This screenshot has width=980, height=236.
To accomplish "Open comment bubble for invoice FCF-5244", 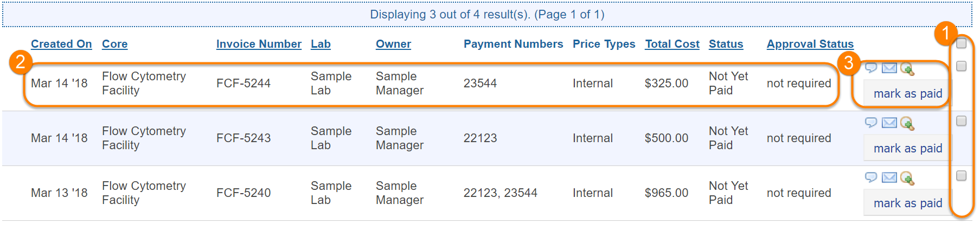I will (x=871, y=68).
